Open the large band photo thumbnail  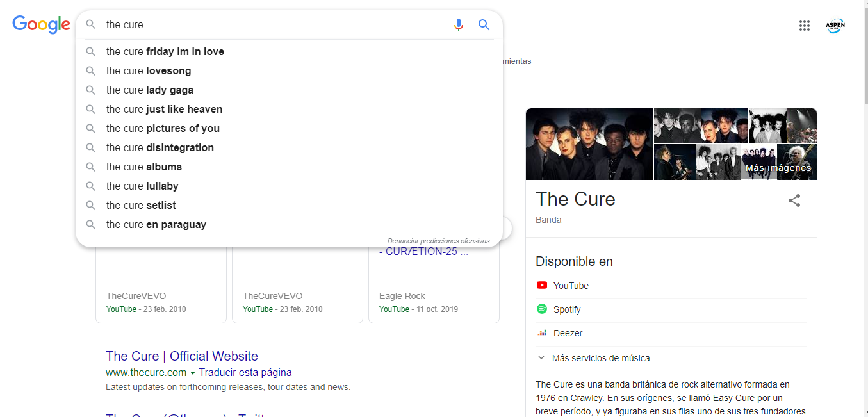pyautogui.click(x=589, y=144)
